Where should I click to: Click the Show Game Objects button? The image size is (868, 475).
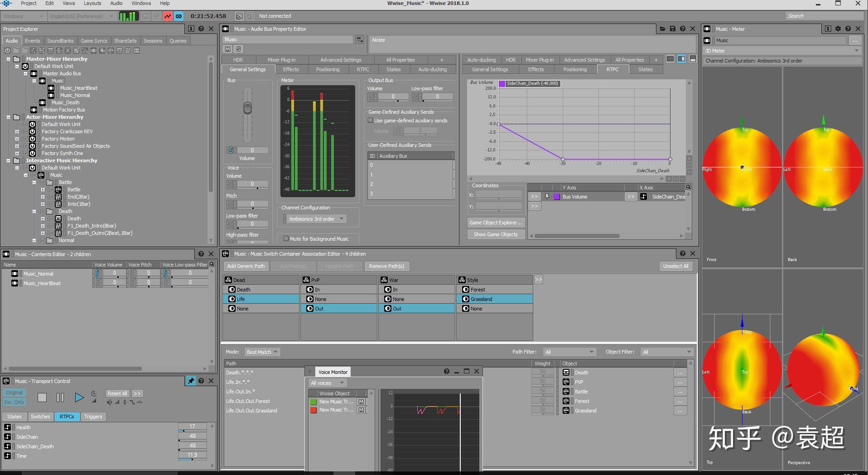pyautogui.click(x=496, y=234)
